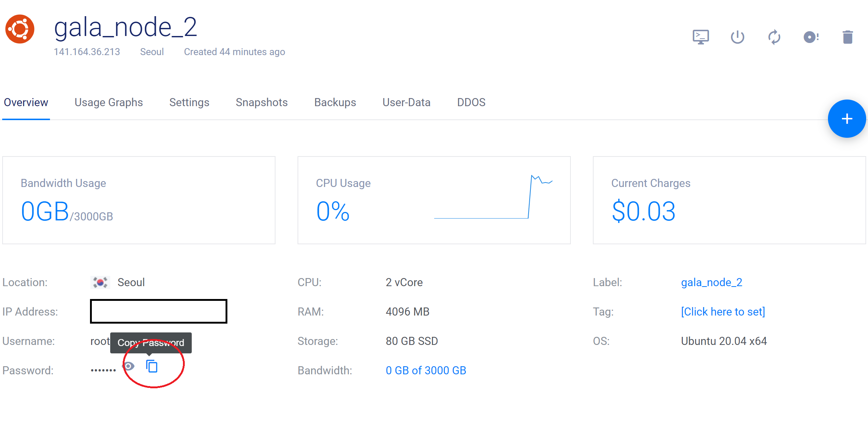Image resolution: width=868 pixels, height=425 pixels.
Task: Restart server using the circular arrows icon
Action: [x=774, y=37]
